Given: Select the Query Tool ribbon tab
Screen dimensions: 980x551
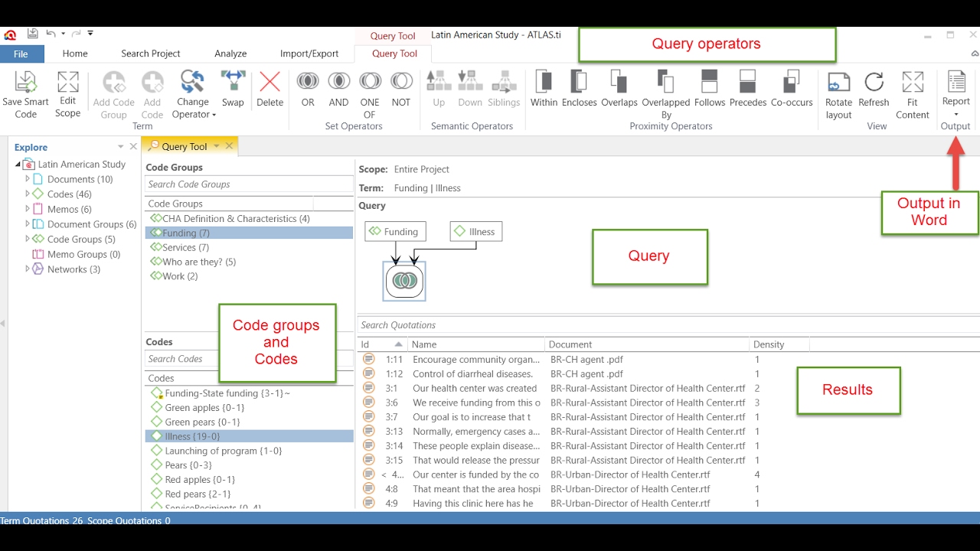Looking at the screenshot, I should [394, 54].
